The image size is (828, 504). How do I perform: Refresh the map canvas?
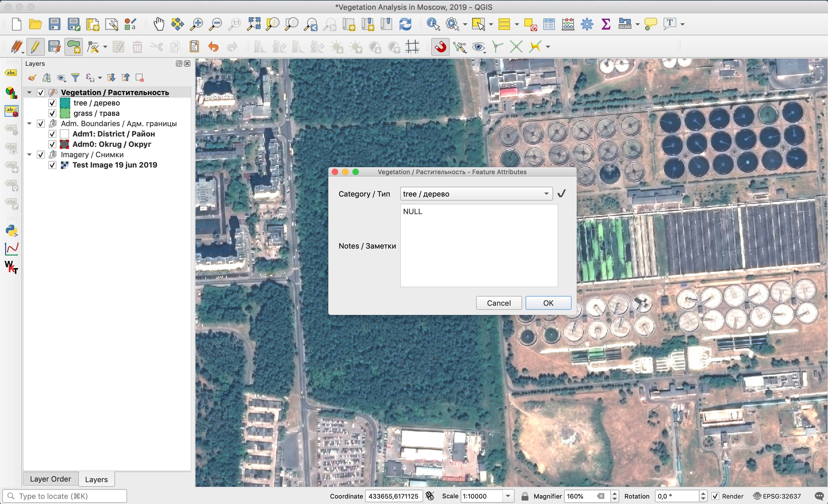tap(406, 24)
